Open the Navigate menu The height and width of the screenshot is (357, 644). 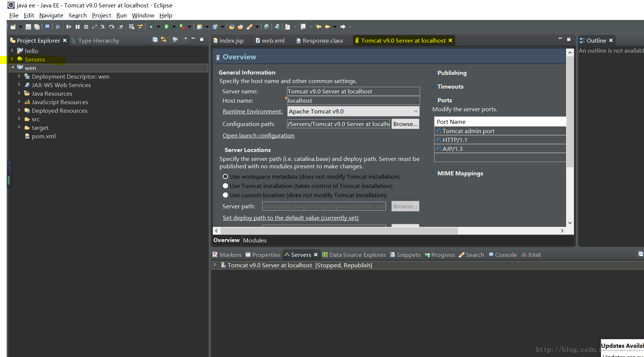51,15
